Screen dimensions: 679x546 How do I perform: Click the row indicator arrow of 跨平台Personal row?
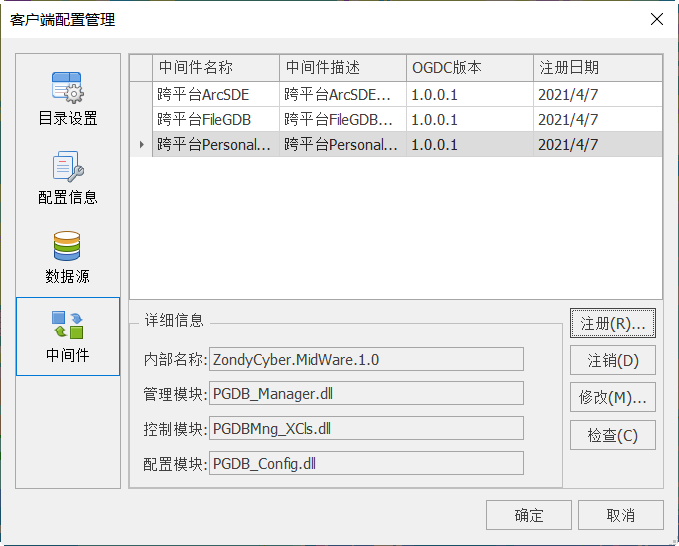pyautogui.click(x=141, y=145)
